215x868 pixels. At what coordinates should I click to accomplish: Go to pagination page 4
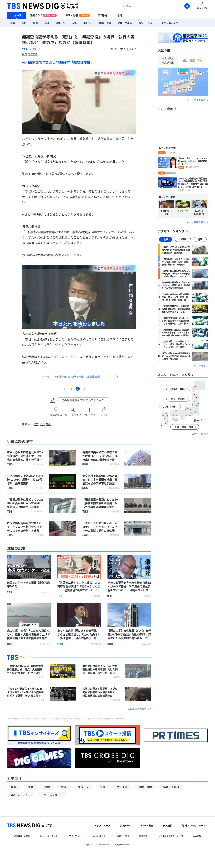(x=84, y=389)
